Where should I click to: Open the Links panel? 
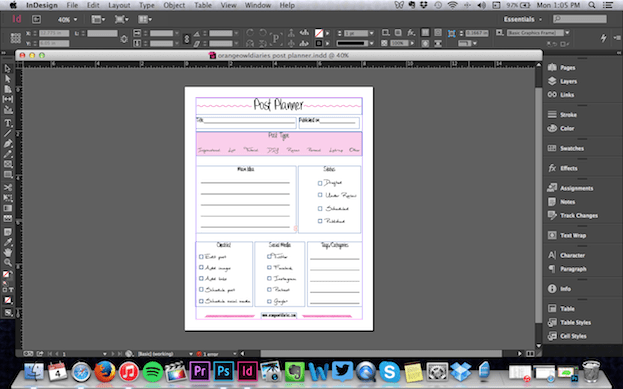point(561,95)
